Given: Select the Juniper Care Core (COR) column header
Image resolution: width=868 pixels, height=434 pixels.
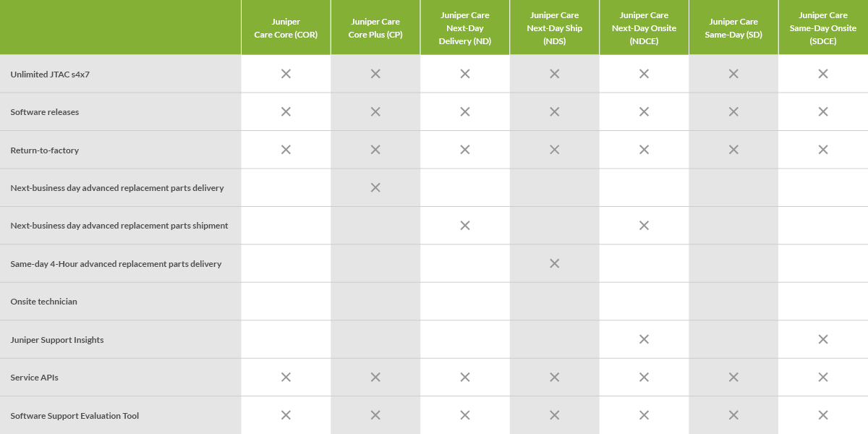Looking at the screenshot, I should (286, 27).
